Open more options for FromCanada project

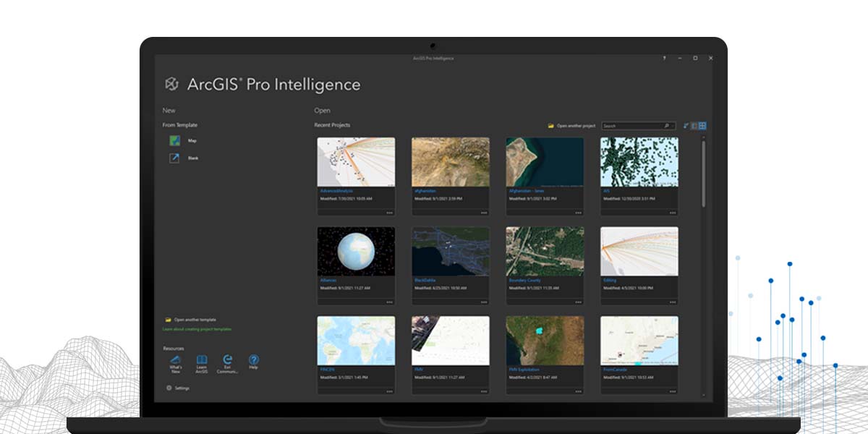(x=673, y=391)
